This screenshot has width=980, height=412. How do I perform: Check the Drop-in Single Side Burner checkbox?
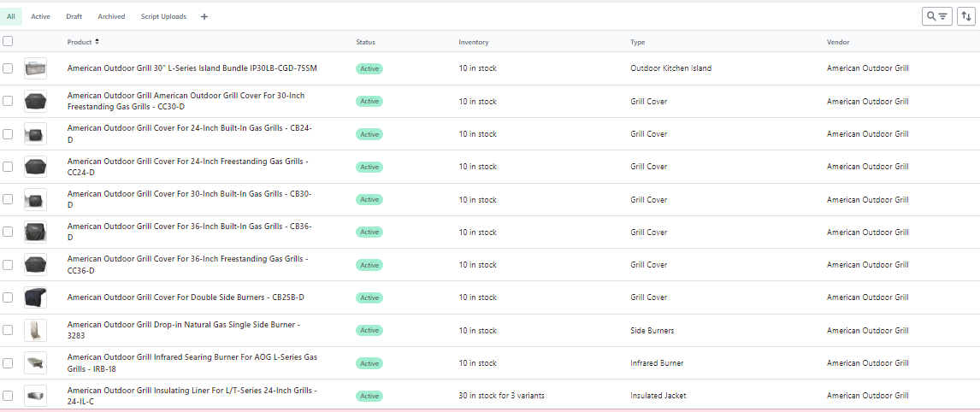pos(8,329)
